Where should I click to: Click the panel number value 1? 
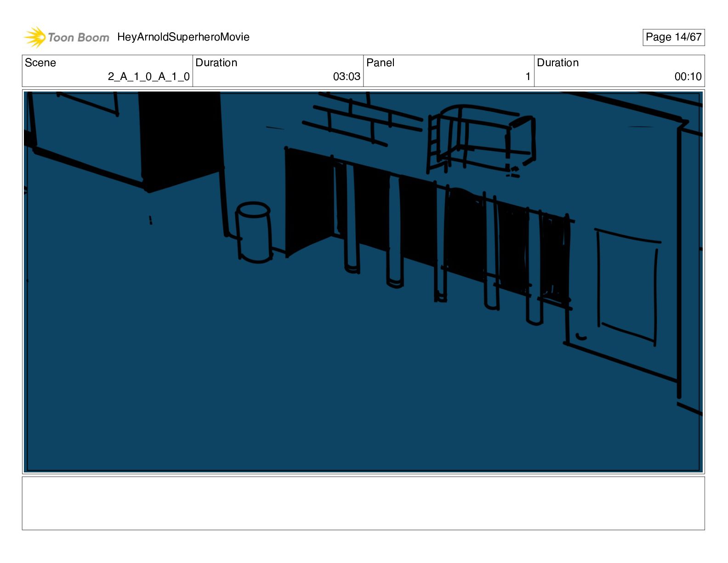click(x=528, y=76)
